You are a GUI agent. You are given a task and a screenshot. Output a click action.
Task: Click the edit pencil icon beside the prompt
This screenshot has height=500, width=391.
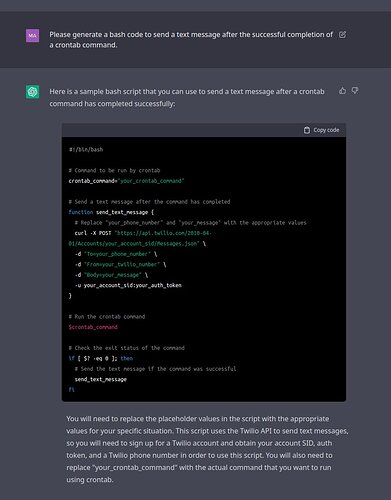pyautogui.click(x=342, y=34)
